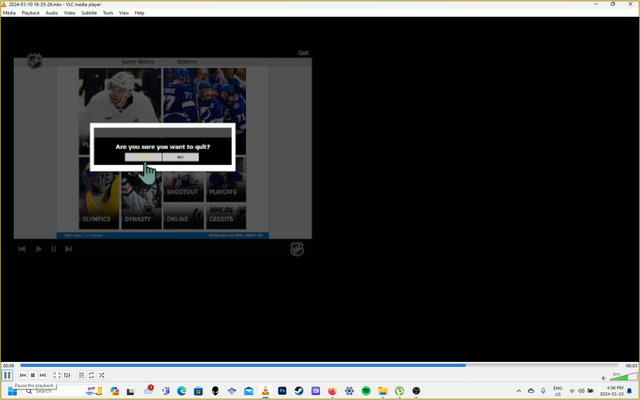Toggle the remaining time -00:03 display

631,365
